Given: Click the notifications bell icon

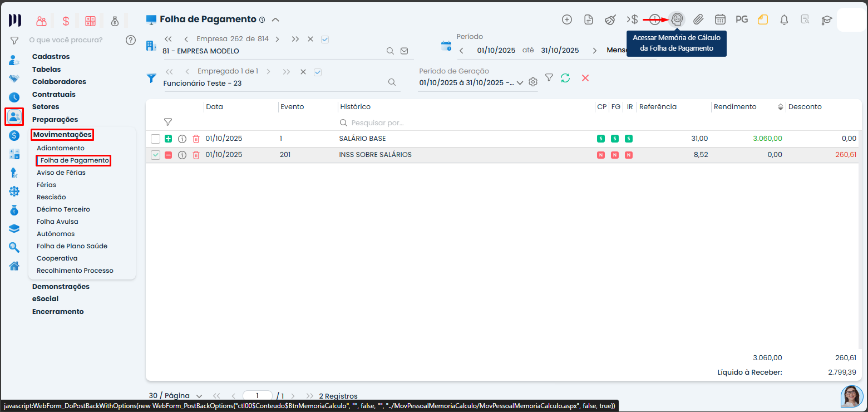Looking at the screenshot, I should tap(784, 19).
